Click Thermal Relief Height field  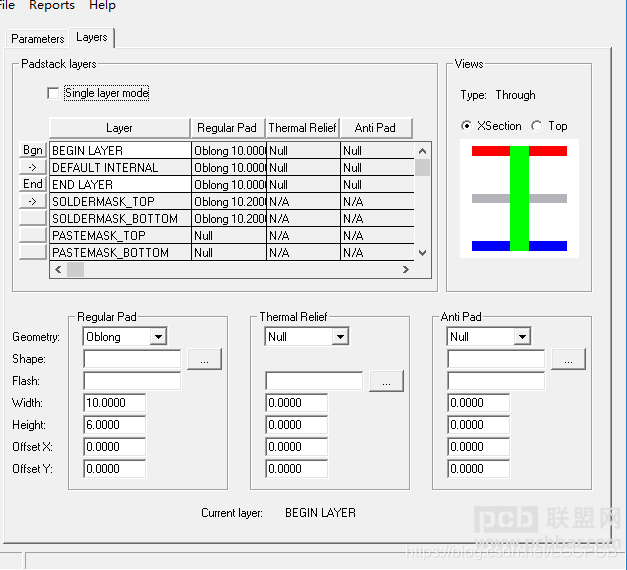pyautogui.click(x=297, y=425)
